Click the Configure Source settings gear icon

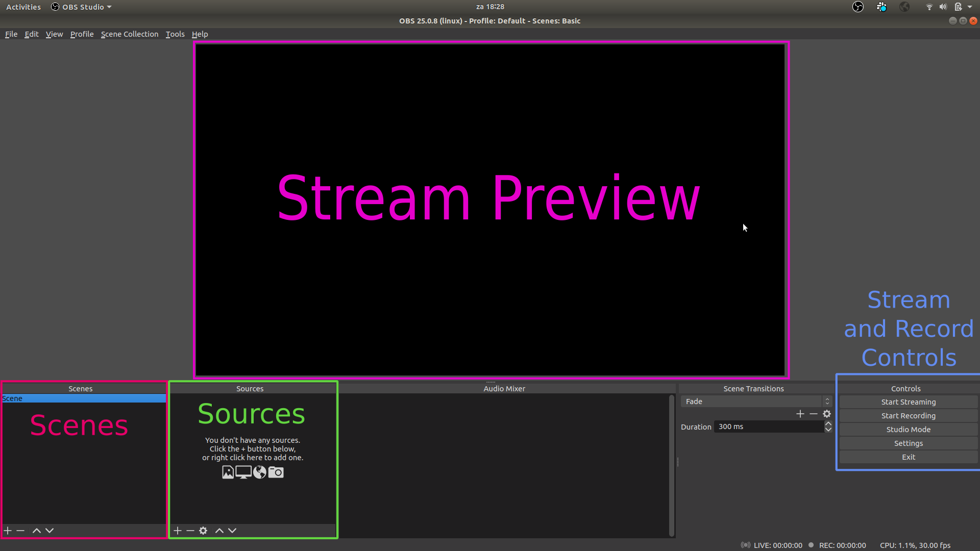pos(203,530)
